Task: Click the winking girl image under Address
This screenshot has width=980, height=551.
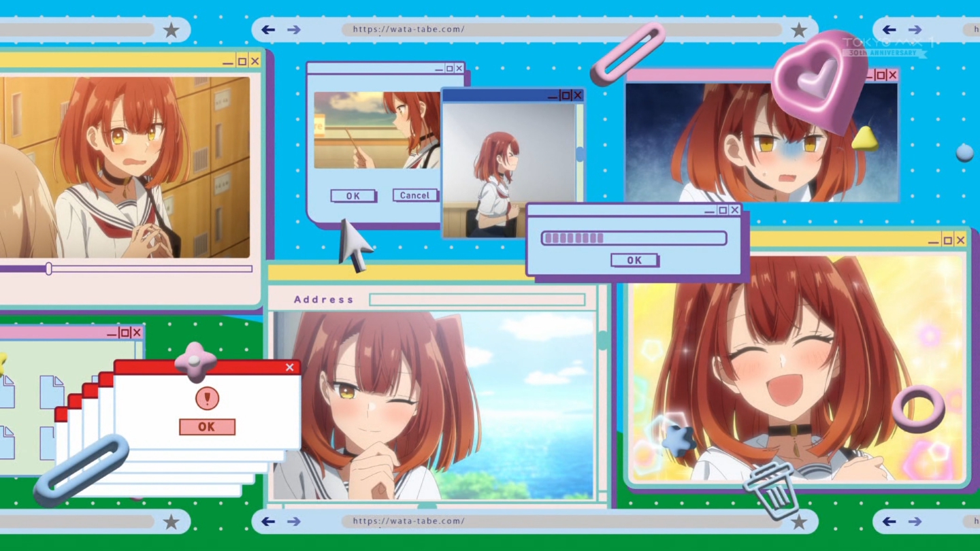Action: tap(433, 406)
